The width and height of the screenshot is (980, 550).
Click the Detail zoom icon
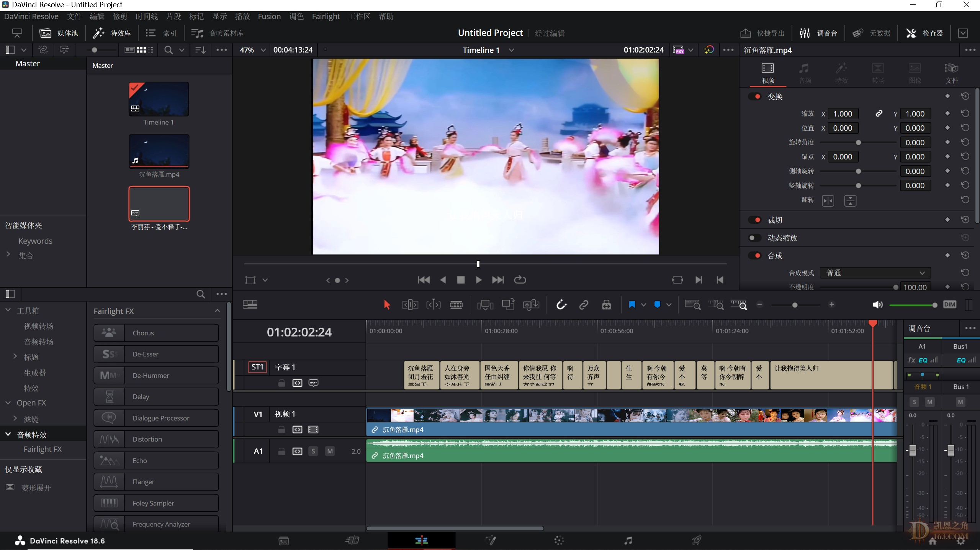click(x=715, y=305)
